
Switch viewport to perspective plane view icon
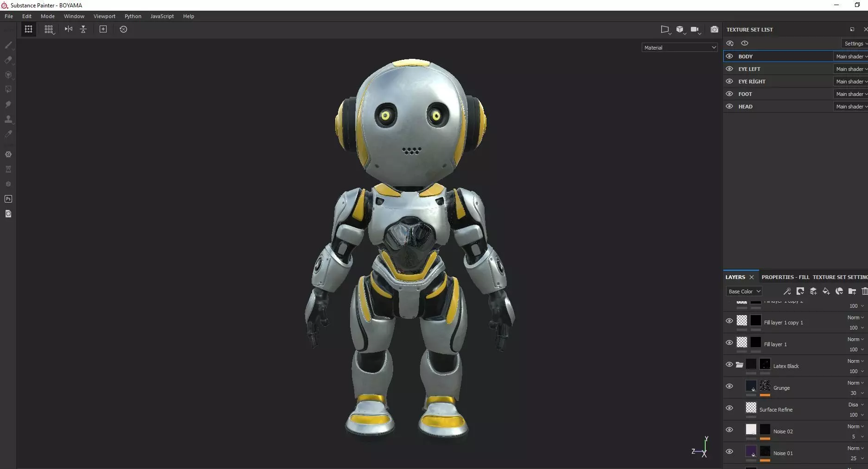click(665, 30)
